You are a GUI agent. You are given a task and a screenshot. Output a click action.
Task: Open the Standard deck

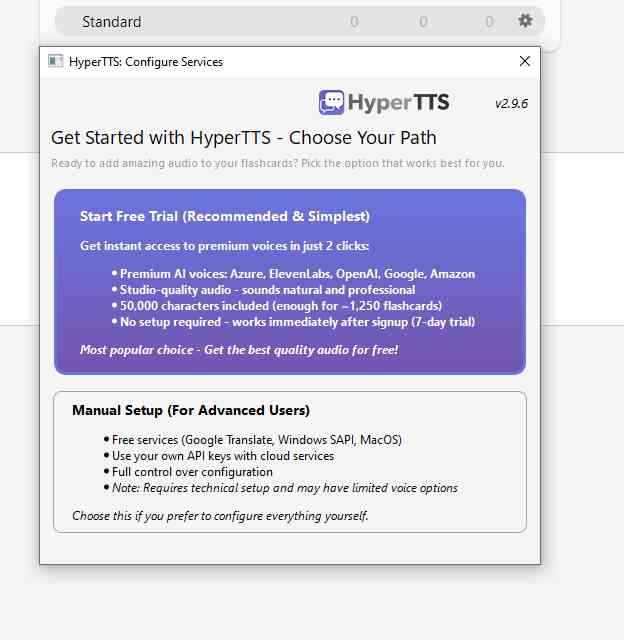pyautogui.click(x=112, y=22)
